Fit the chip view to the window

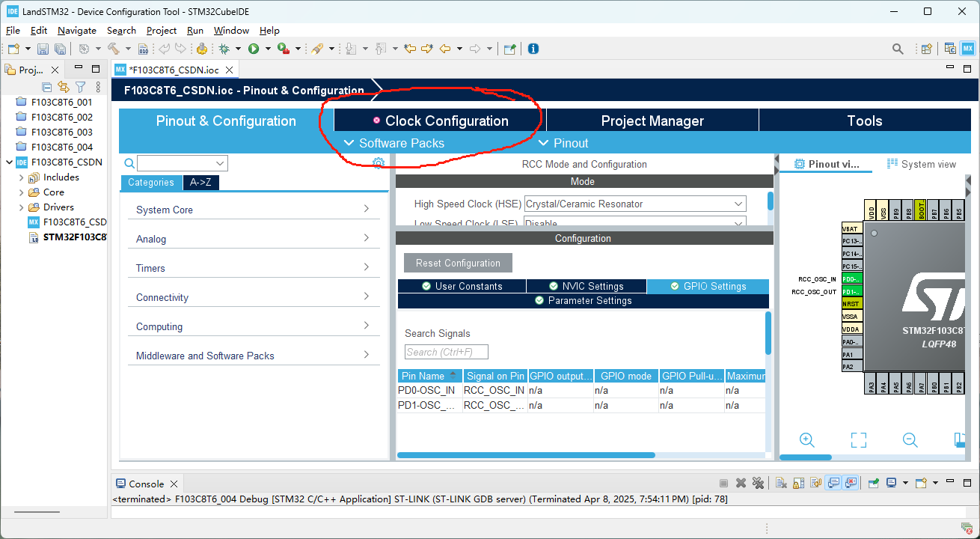(858, 440)
